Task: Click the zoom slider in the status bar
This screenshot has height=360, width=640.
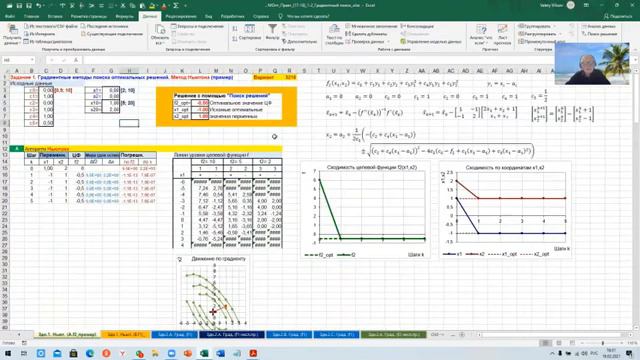Action: click(x=603, y=343)
